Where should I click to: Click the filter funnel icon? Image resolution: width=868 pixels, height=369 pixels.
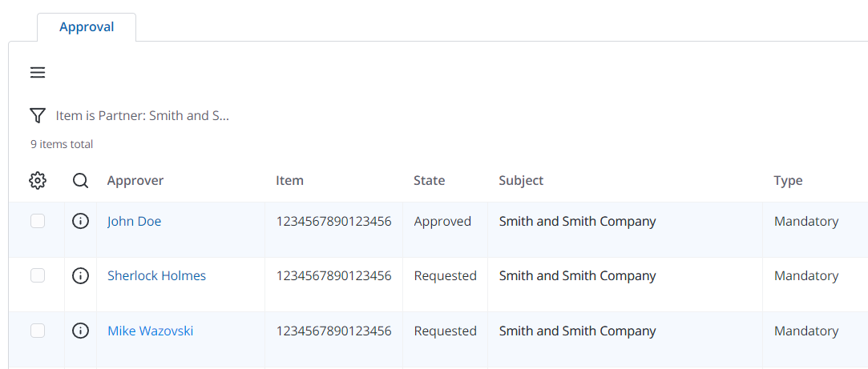[38, 116]
